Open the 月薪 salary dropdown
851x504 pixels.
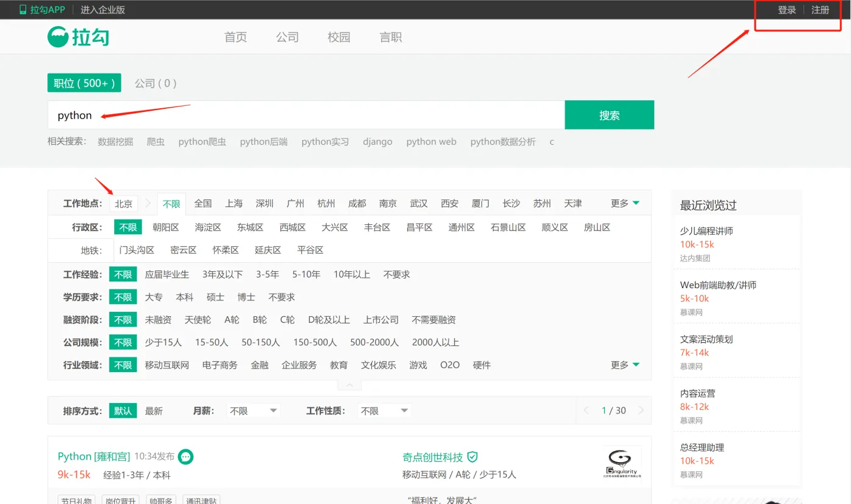253,411
